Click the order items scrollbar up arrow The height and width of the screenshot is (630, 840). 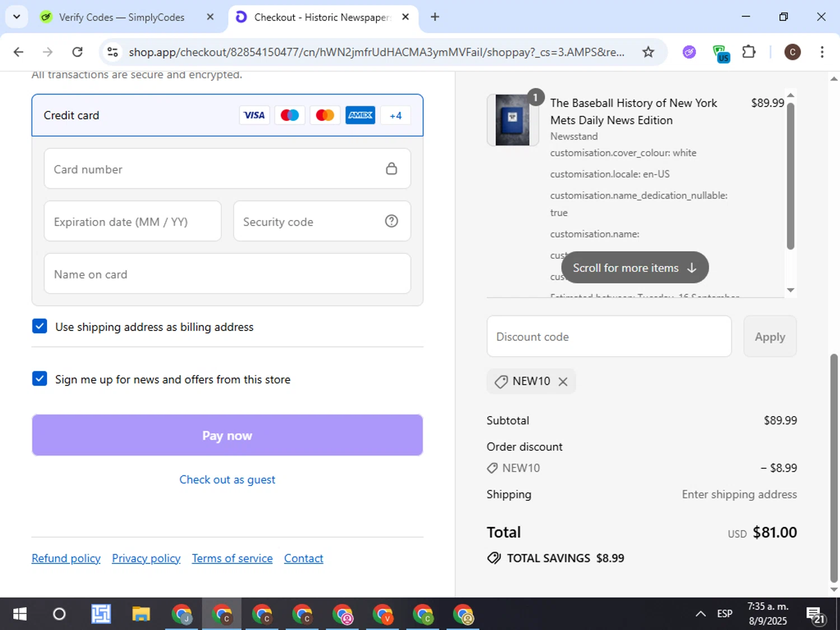pyautogui.click(x=791, y=95)
